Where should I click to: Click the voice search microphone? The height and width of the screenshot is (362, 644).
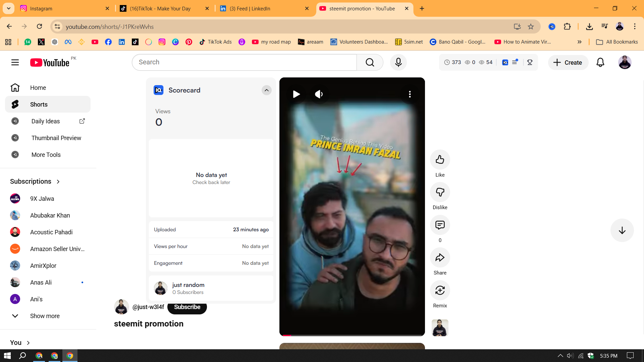tap(398, 62)
